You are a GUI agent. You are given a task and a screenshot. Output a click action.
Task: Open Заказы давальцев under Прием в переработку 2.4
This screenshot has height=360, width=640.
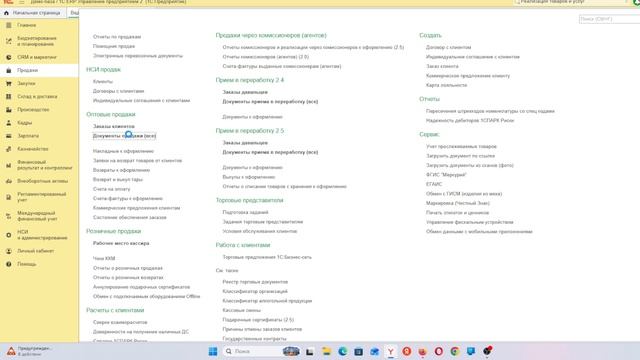pos(245,92)
